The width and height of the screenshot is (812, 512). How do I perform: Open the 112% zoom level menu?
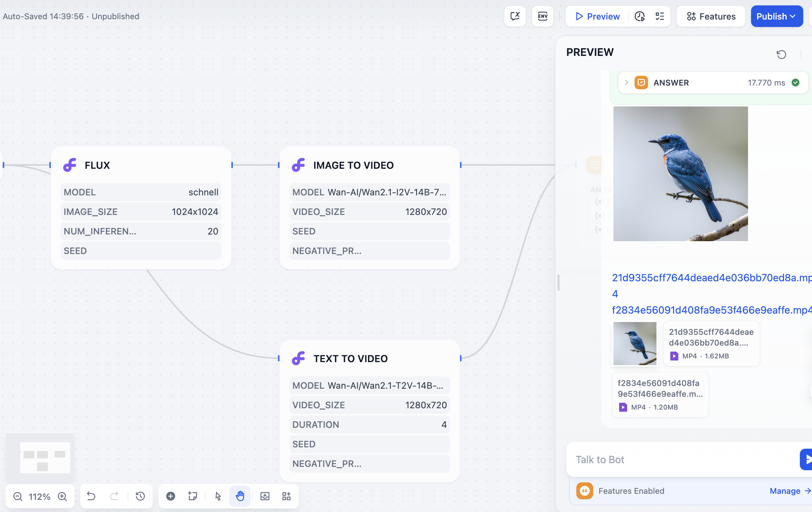coord(39,497)
